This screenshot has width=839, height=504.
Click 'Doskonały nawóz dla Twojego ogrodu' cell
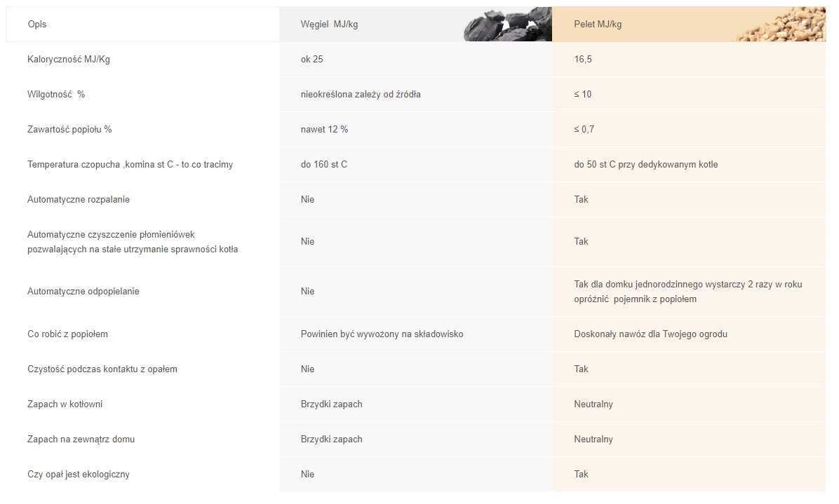[x=651, y=334]
